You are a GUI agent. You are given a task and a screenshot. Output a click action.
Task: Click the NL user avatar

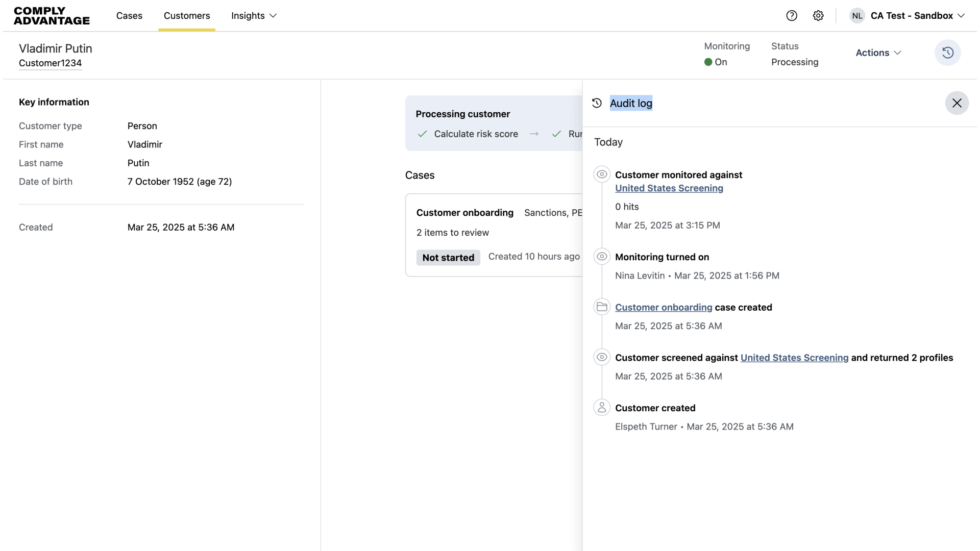(857, 16)
